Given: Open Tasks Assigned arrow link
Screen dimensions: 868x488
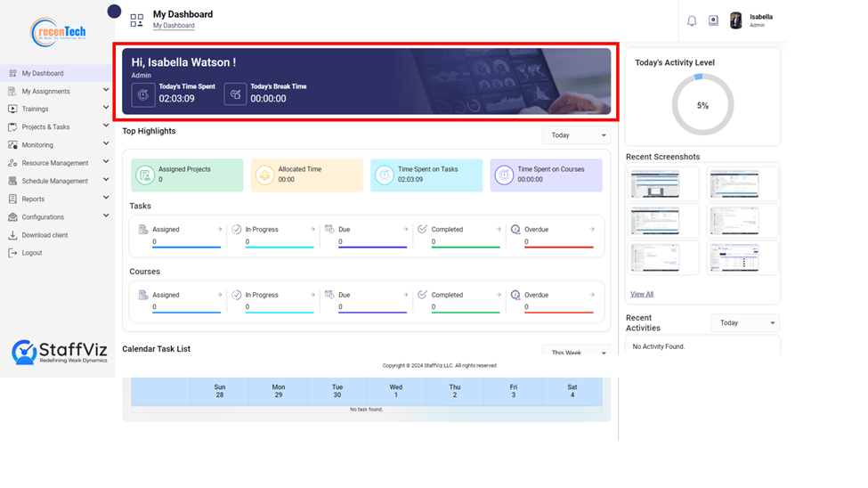Looking at the screenshot, I should pyautogui.click(x=219, y=230).
